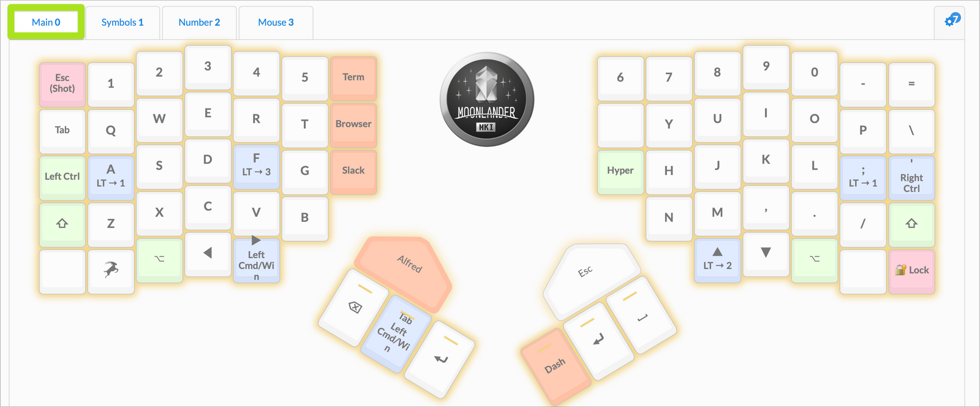Select the backspace key on thumb cluster

[x=355, y=307]
